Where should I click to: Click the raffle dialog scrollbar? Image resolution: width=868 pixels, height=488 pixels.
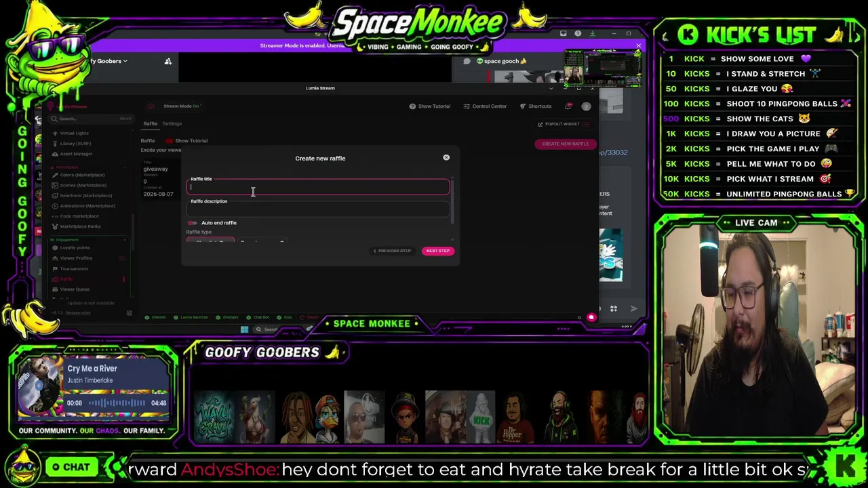[452, 203]
